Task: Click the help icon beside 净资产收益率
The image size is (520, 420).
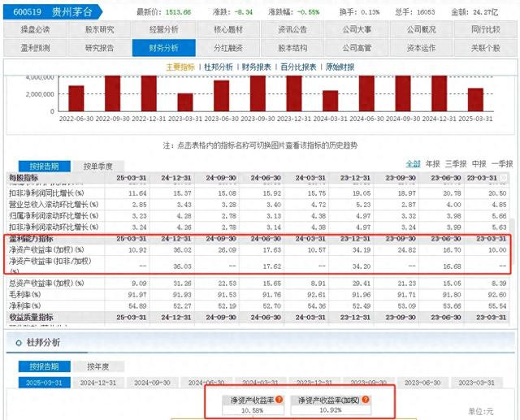Action: point(279,400)
